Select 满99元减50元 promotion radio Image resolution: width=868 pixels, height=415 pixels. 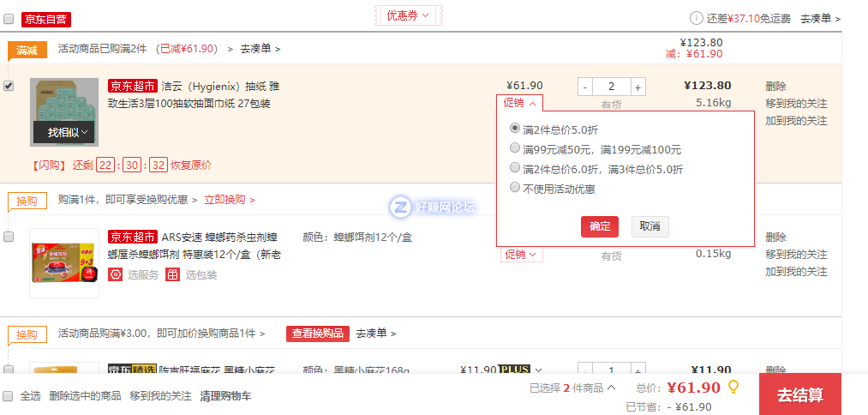(x=515, y=148)
